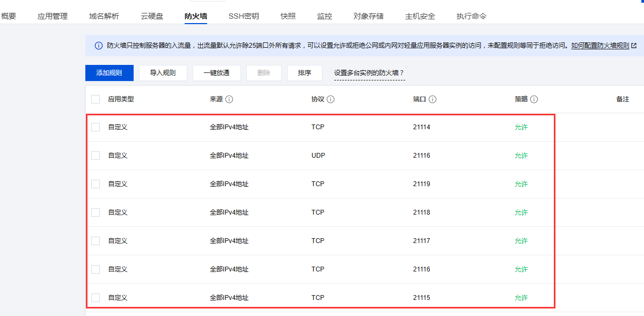
Task: Switch to the SSH密钥 tab
Action: click(x=244, y=16)
